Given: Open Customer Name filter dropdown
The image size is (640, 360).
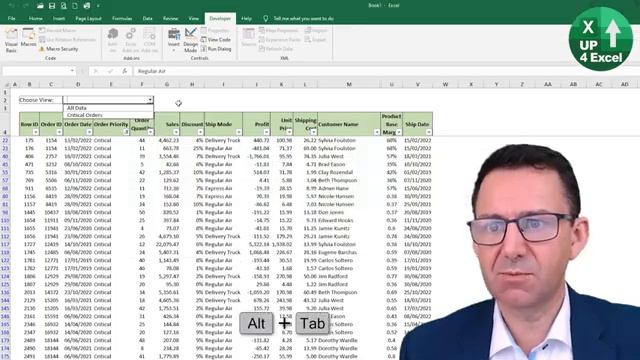Looking at the screenshot, I should tap(376, 132).
